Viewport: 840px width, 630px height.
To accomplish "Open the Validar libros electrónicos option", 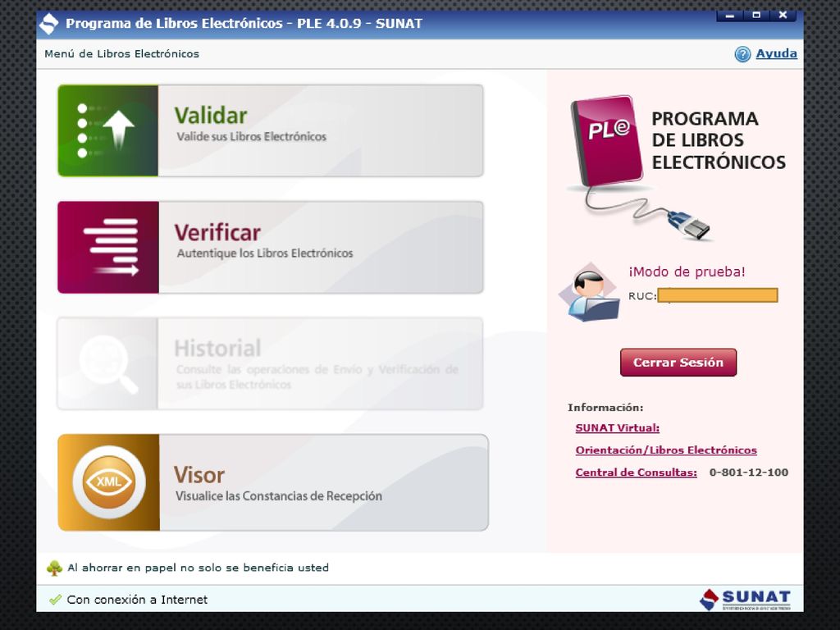I will point(271,130).
